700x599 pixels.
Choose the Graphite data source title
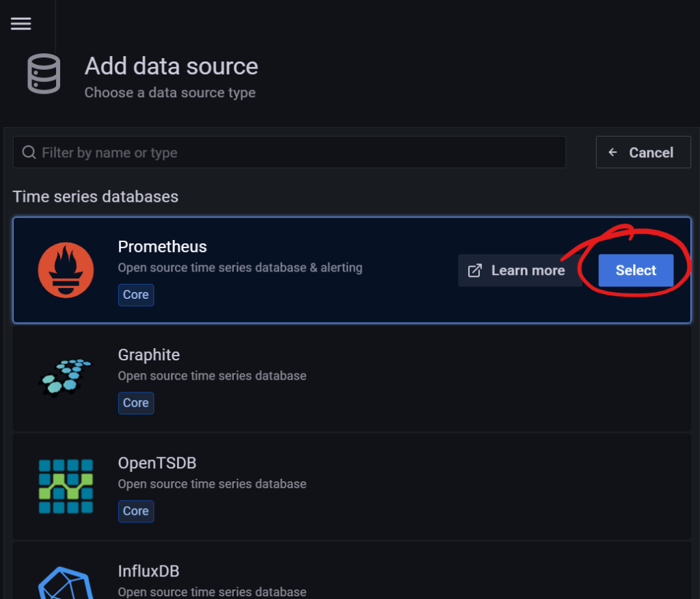[149, 355]
